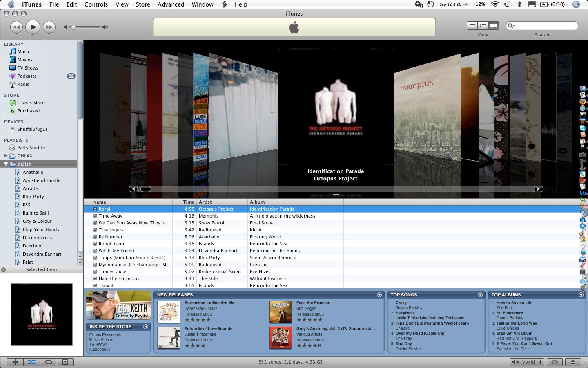Open the VoxIt! dropdown menu
Image resolution: width=588 pixels, height=368 pixels.
528,362
